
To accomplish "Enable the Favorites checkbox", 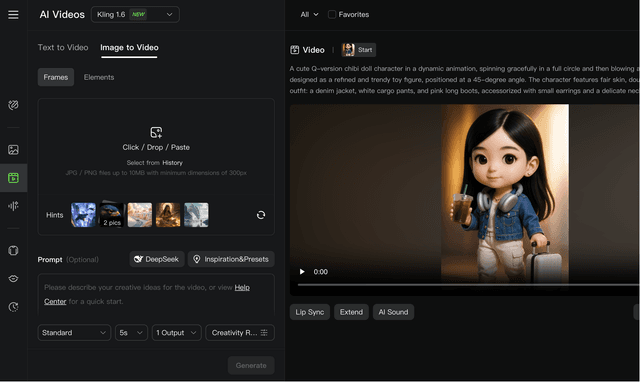I will coord(332,15).
